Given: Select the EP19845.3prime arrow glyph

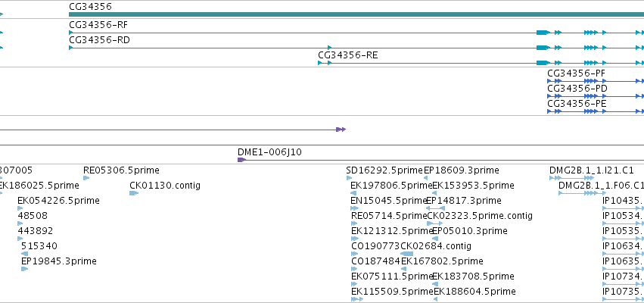Looking at the screenshot, I should [x=25, y=269].
